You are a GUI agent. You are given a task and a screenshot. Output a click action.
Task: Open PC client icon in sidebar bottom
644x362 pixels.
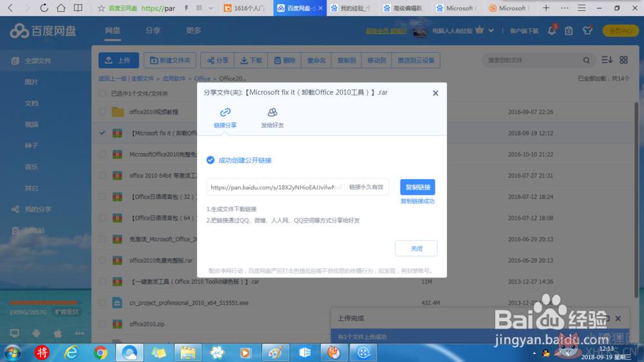[15, 333]
